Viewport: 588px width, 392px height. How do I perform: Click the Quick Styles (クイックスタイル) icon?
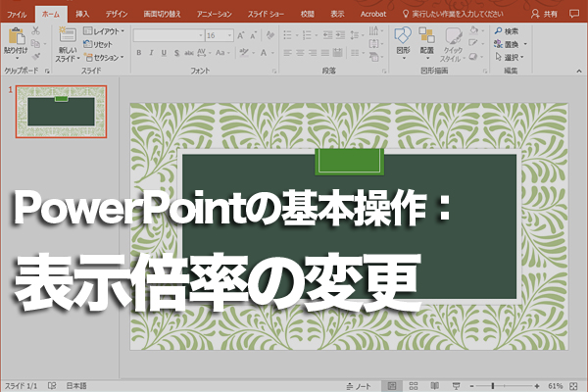[454, 36]
